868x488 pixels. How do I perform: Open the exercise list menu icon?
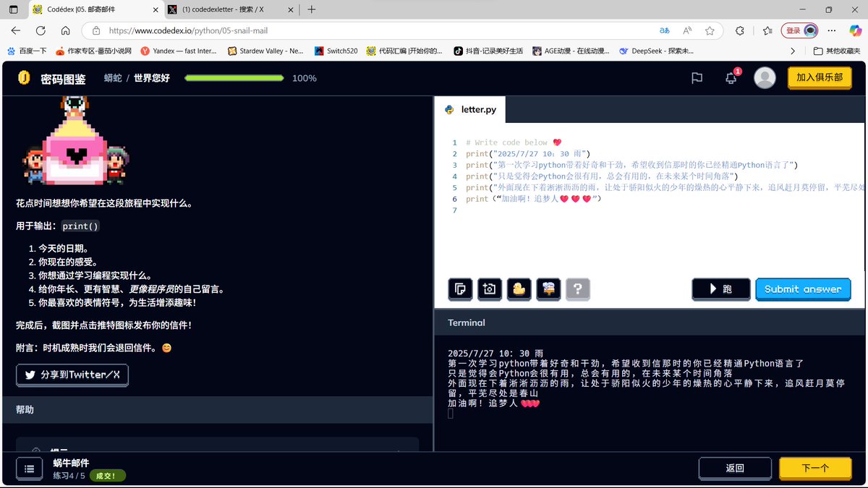29,468
